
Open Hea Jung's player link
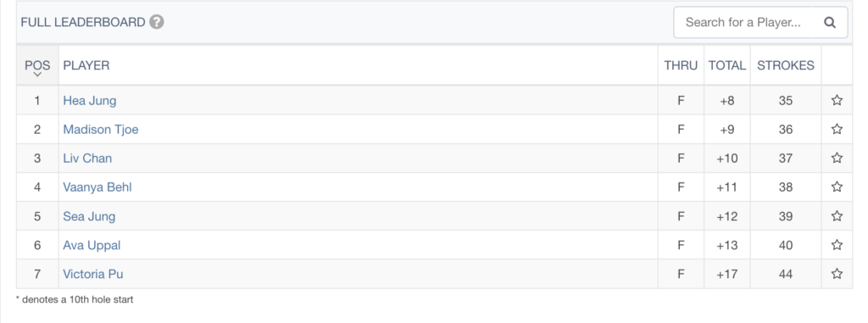[x=90, y=101]
